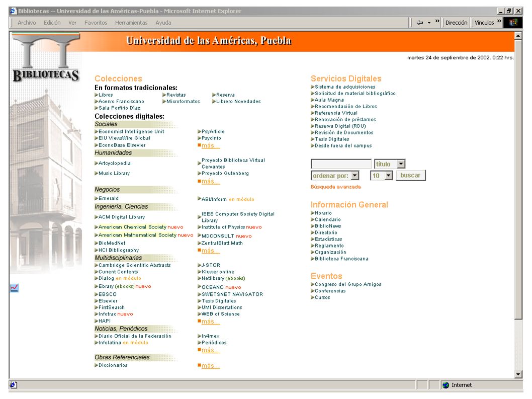The width and height of the screenshot is (532, 399).
Task: Open the Back button history dropdown arrow
Action: (x=429, y=23)
